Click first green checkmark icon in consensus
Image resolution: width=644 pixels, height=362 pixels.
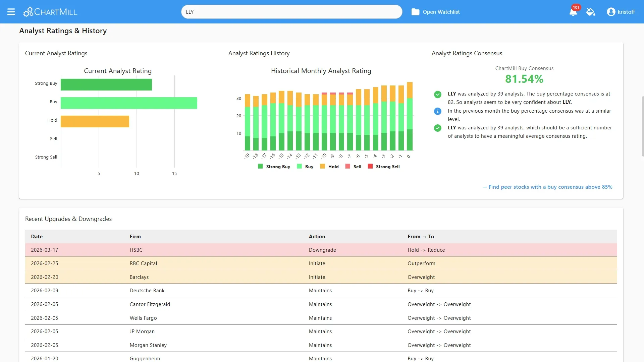click(x=437, y=95)
